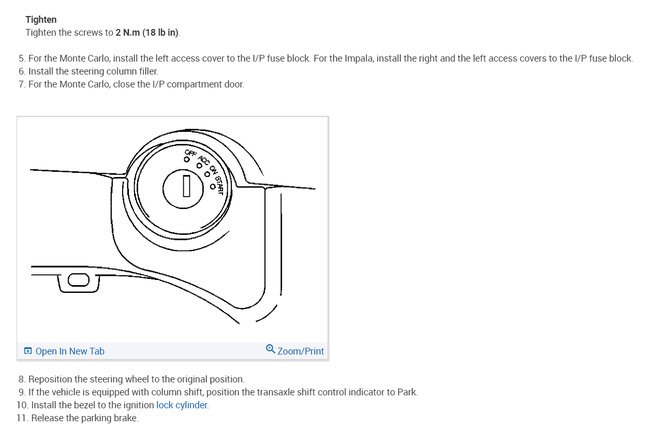Click the OFF position label in diagram

191,153
